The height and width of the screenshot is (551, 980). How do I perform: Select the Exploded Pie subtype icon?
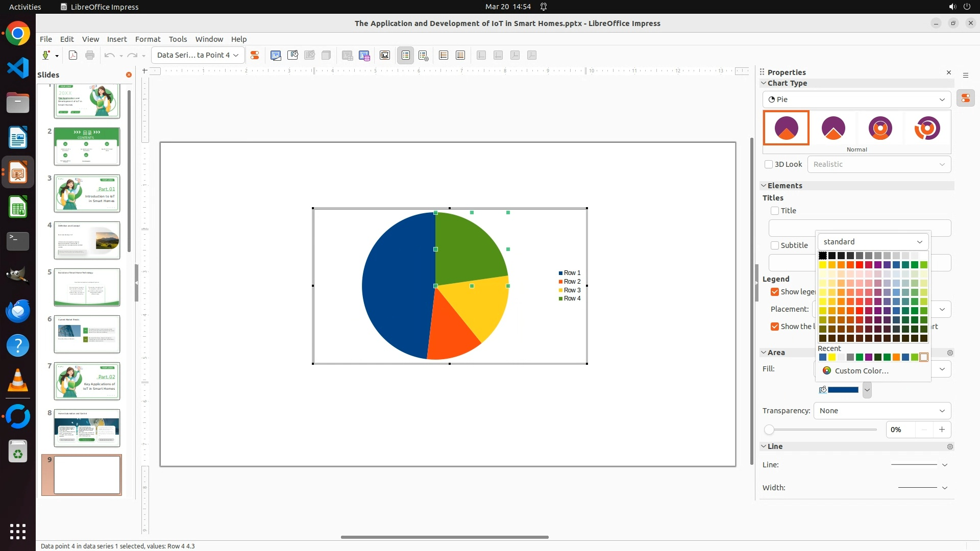point(833,128)
